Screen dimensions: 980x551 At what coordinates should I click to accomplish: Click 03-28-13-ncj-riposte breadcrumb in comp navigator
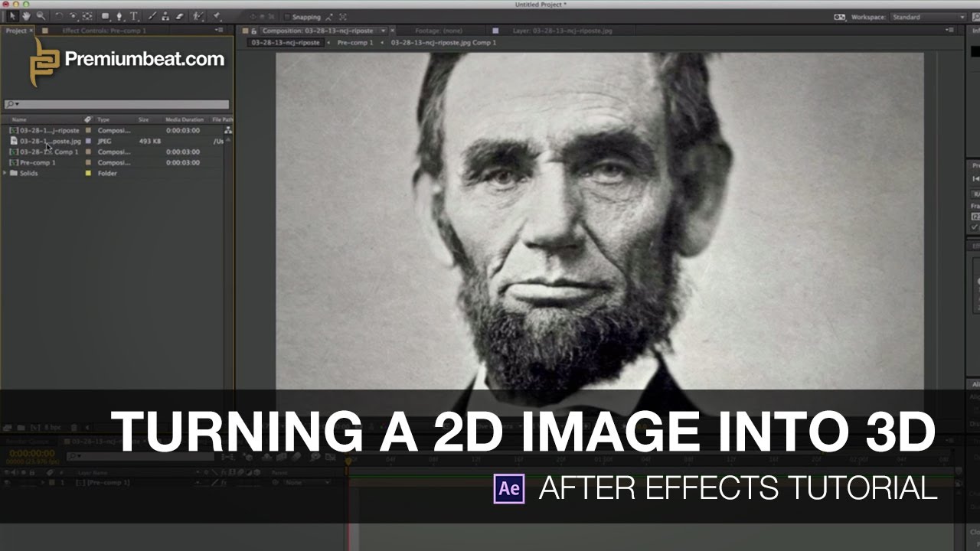coord(286,43)
